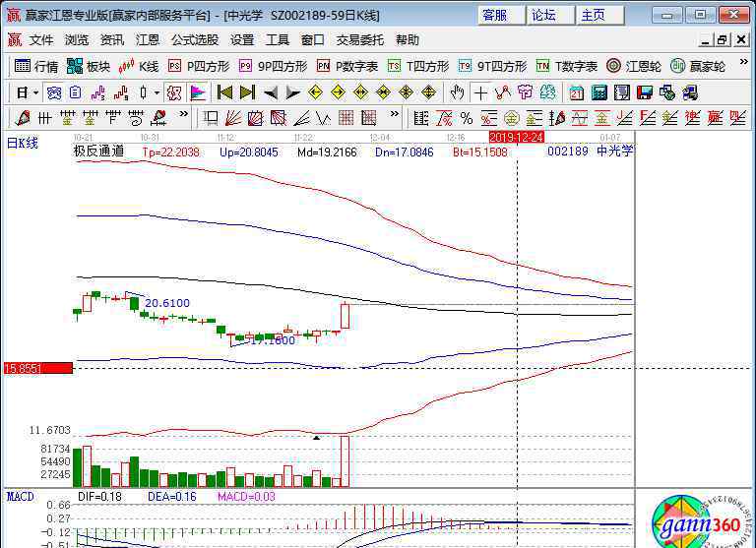Expand the top toolbar overflow chevron
756x548 pixels.
pyautogui.click(x=743, y=63)
